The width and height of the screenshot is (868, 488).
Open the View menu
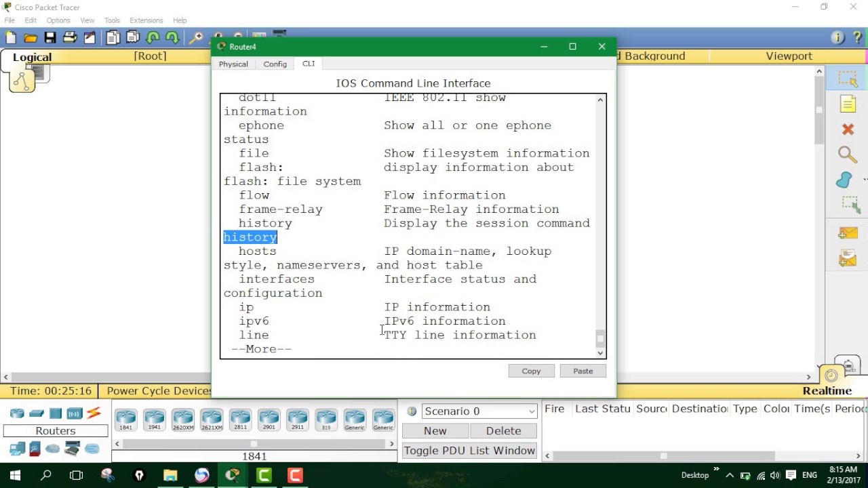click(87, 20)
